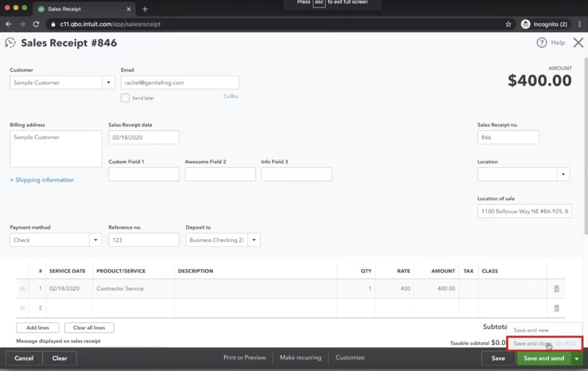Close the Sales Receipt browser tab
Viewport: 588px width, 371px height.
coord(129,9)
